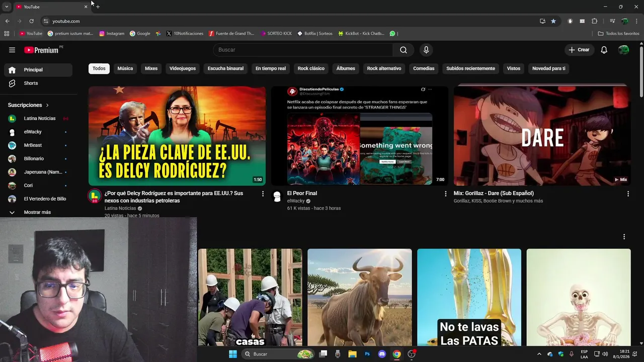Select the Escucha binaural chip
644x362 pixels.
[225, 68]
